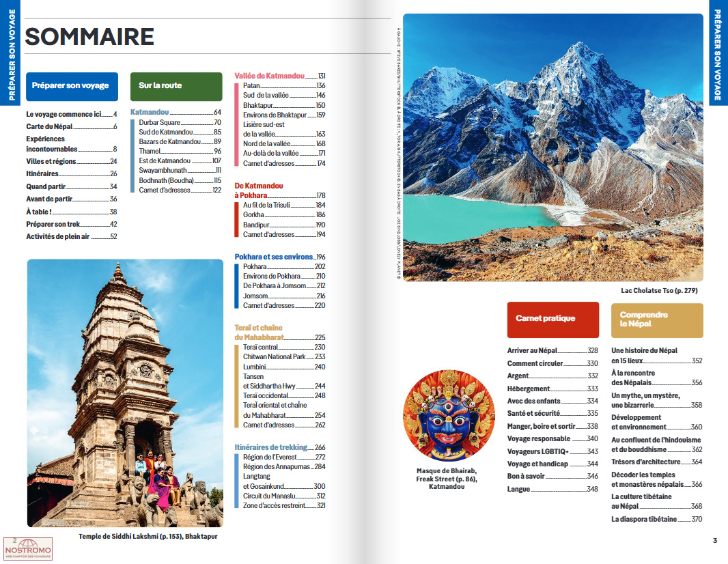
Task: Select the 'Avant de partir' entry
Action: (x=72, y=199)
